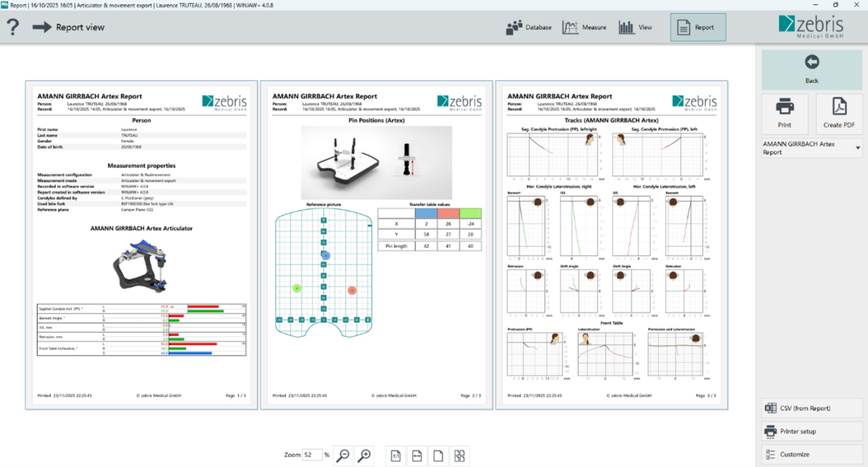Image resolution: width=868 pixels, height=467 pixels.
Task: Switch to the Measure tab
Action: click(584, 28)
